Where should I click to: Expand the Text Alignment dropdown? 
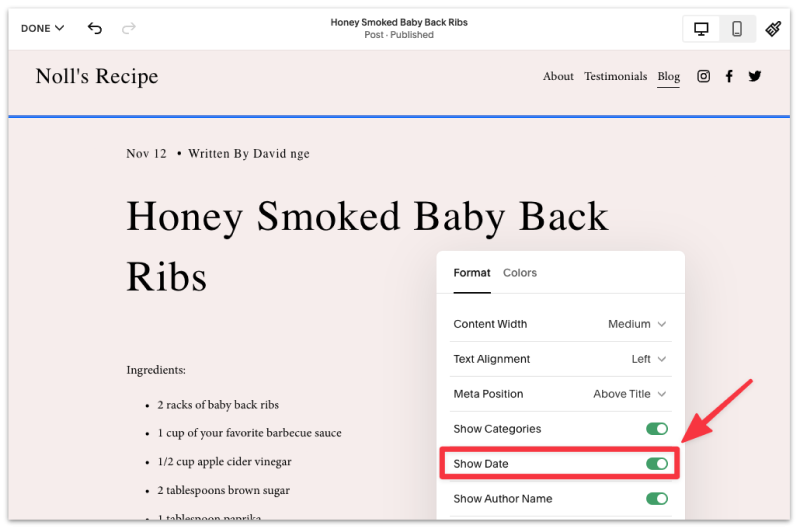[x=648, y=359]
